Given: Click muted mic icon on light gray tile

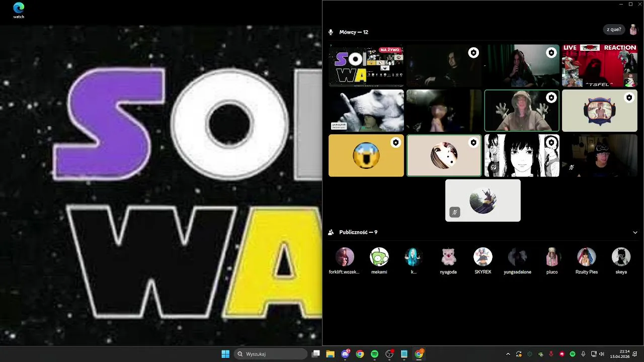Looking at the screenshot, I should click(x=454, y=212).
